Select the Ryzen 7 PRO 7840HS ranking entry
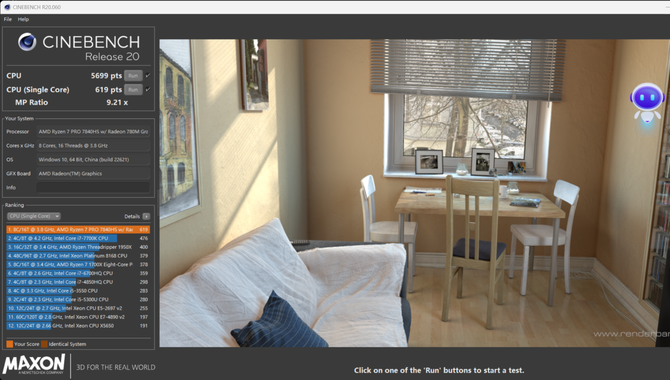 point(78,230)
